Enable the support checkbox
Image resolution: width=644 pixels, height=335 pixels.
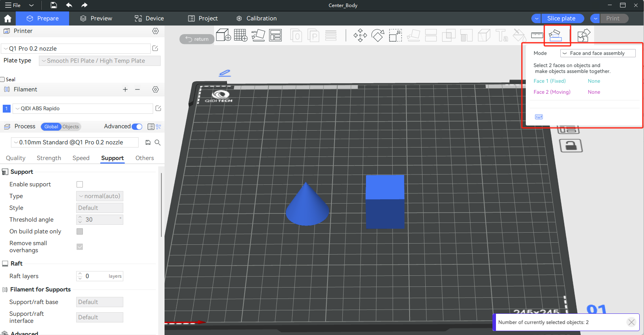(x=80, y=184)
